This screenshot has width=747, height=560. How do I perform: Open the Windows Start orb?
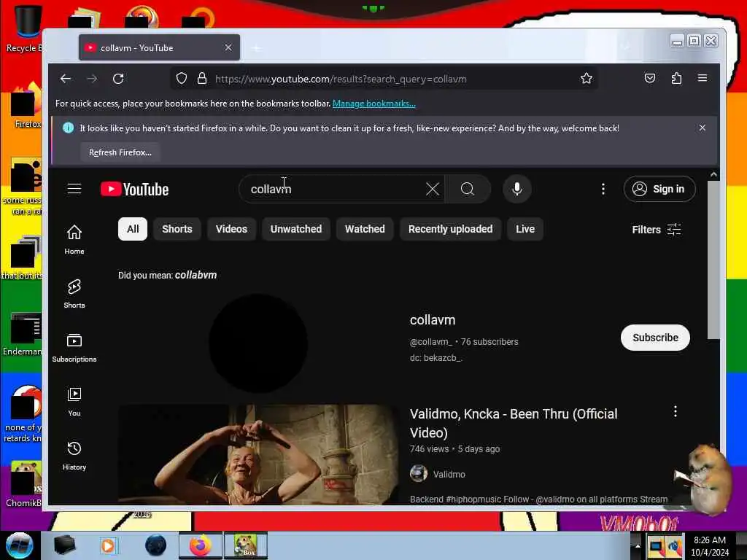point(20,545)
